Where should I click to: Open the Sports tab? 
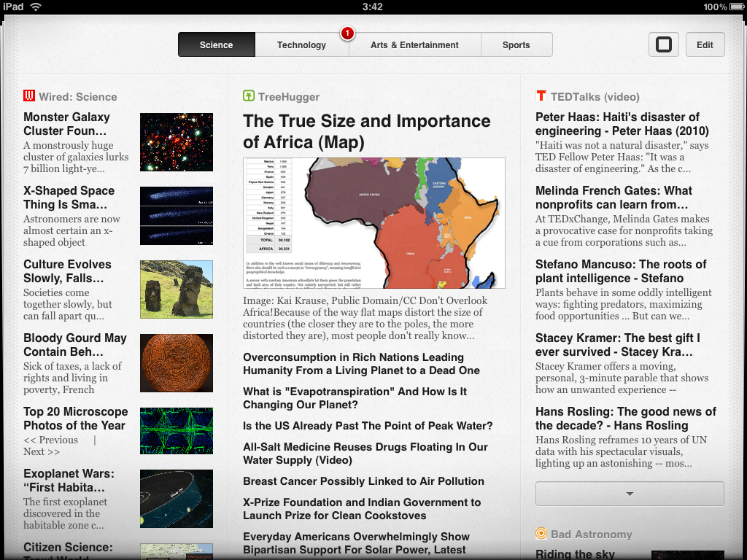[x=516, y=44]
